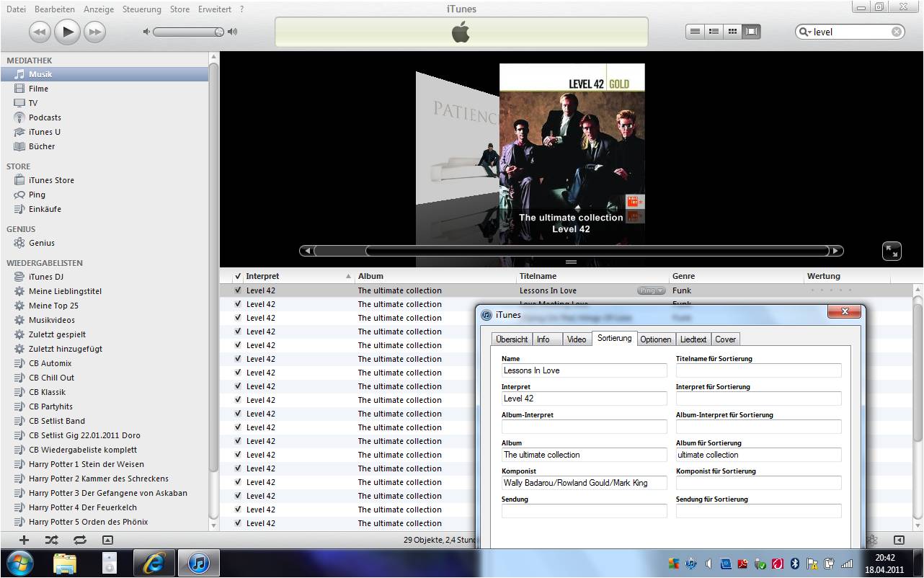924x578 pixels.
Task: Skip back to the previous track
Action: point(40,32)
